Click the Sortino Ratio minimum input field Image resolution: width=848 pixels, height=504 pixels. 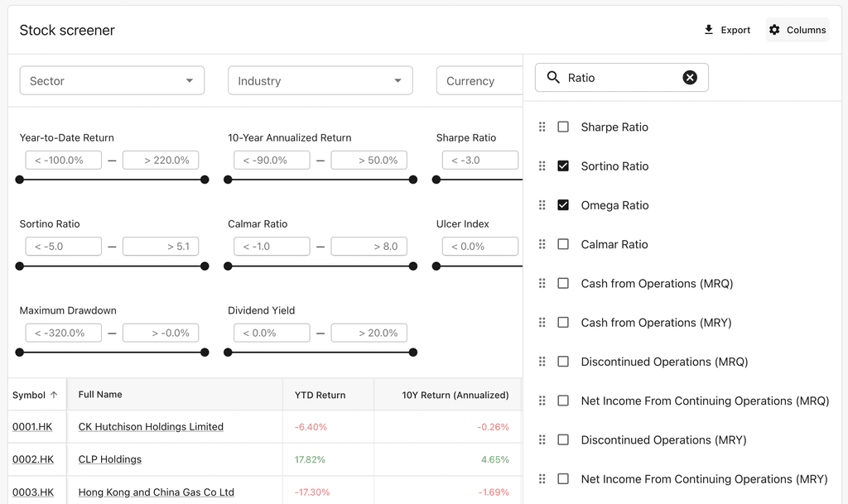pos(63,247)
